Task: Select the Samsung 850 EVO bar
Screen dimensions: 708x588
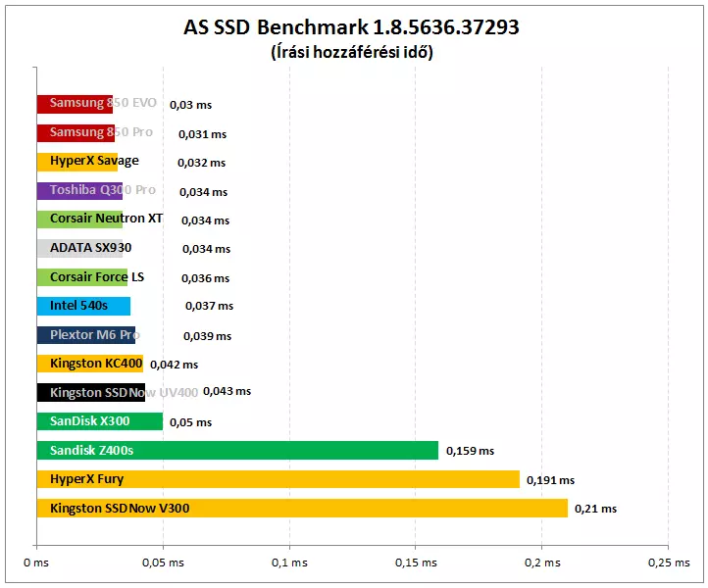Action: point(75,104)
